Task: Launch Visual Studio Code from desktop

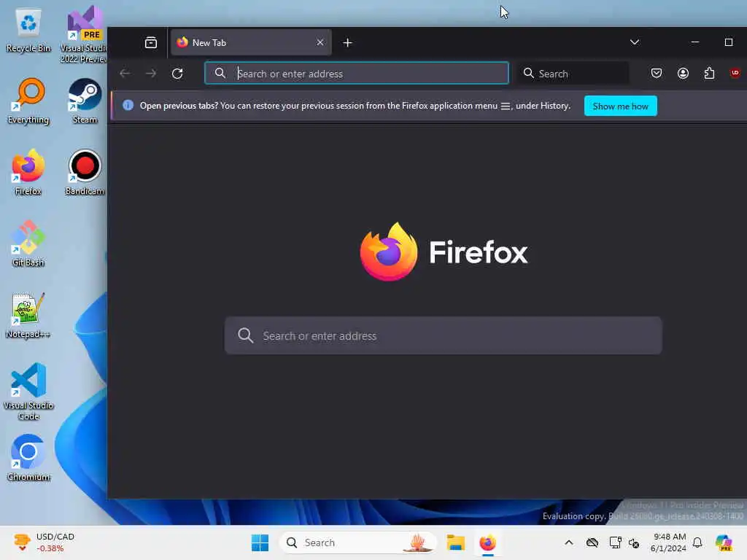Action: [x=28, y=392]
